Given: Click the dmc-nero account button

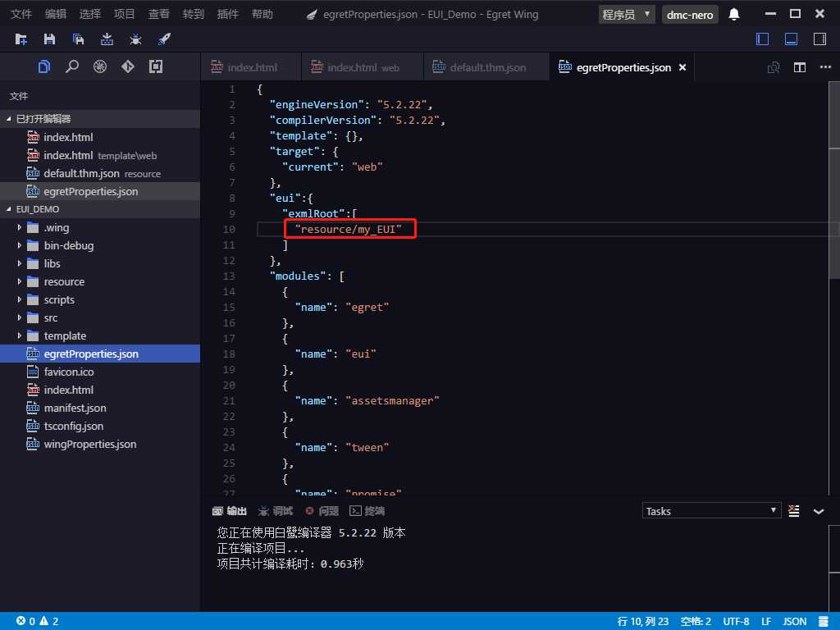Looking at the screenshot, I should [690, 15].
